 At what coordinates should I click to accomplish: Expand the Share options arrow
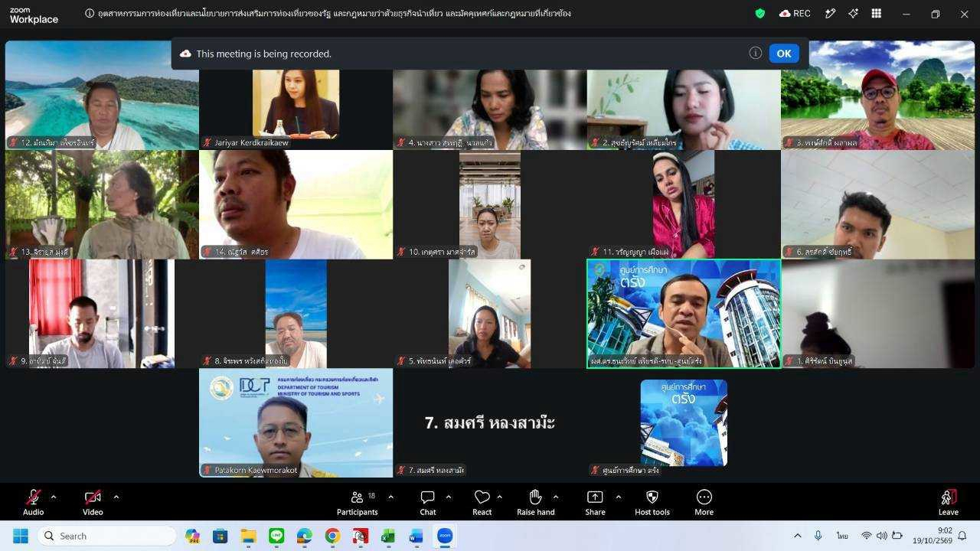[x=618, y=497]
